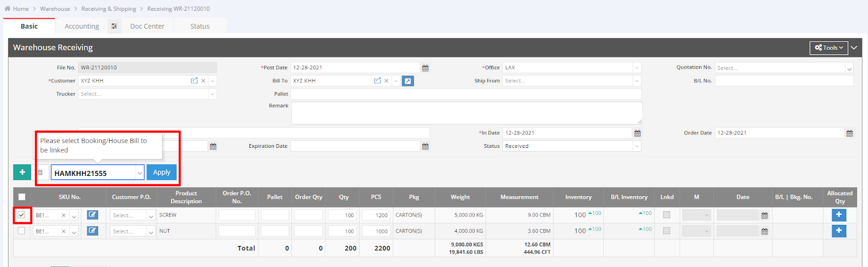This screenshot has height=267, width=868.
Task: Expand the HAMKHH21555 booking dropdown
Action: (x=139, y=173)
